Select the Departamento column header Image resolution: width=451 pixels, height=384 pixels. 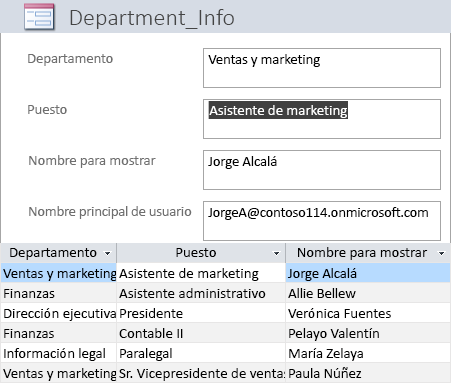point(58,253)
